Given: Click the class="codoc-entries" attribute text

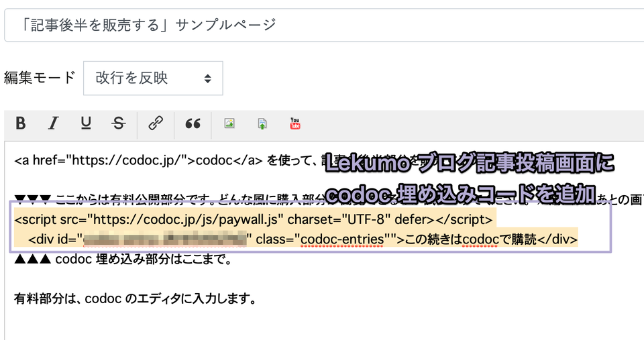Looking at the screenshot, I should (326, 239).
